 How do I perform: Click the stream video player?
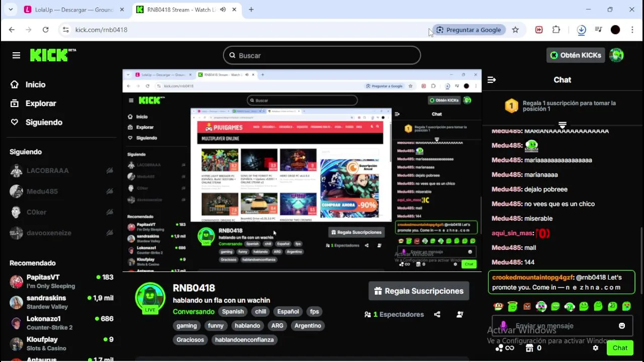point(302,170)
